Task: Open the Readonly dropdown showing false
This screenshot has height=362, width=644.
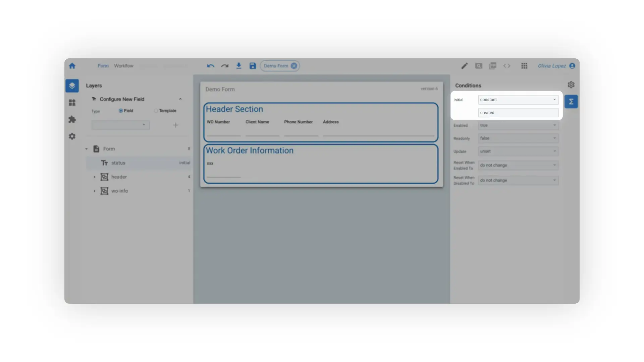Action: 518,138
